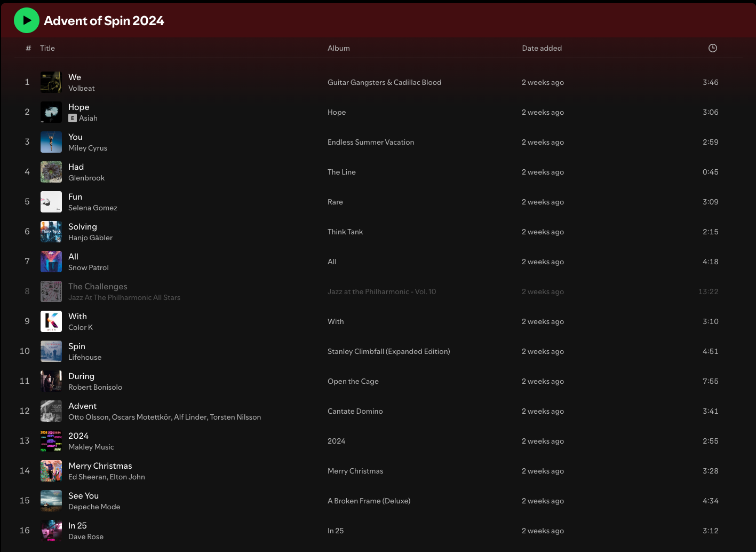Viewport: 756px width, 552px height.
Task: Open artist Elton John
Action: pyautogui.click(x=128, y=477)
